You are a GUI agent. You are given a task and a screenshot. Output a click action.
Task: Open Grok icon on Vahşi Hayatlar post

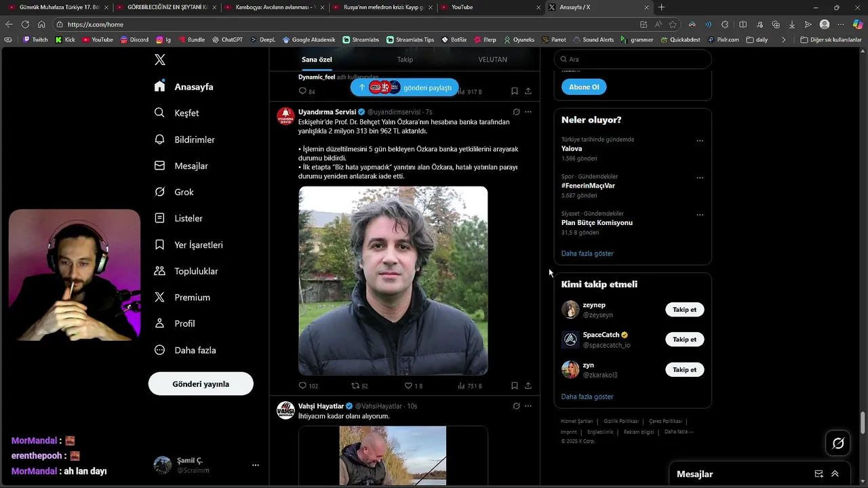click(516, 406)
